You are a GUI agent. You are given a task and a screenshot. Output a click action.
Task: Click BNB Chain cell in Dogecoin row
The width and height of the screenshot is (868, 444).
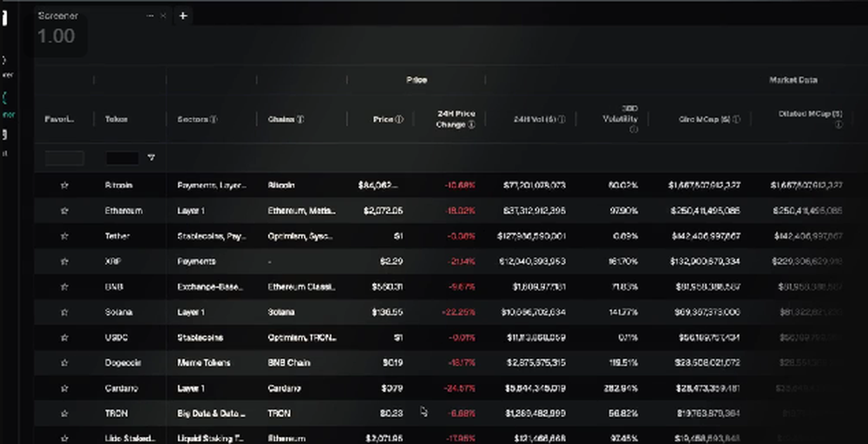(x=289, y=362)
